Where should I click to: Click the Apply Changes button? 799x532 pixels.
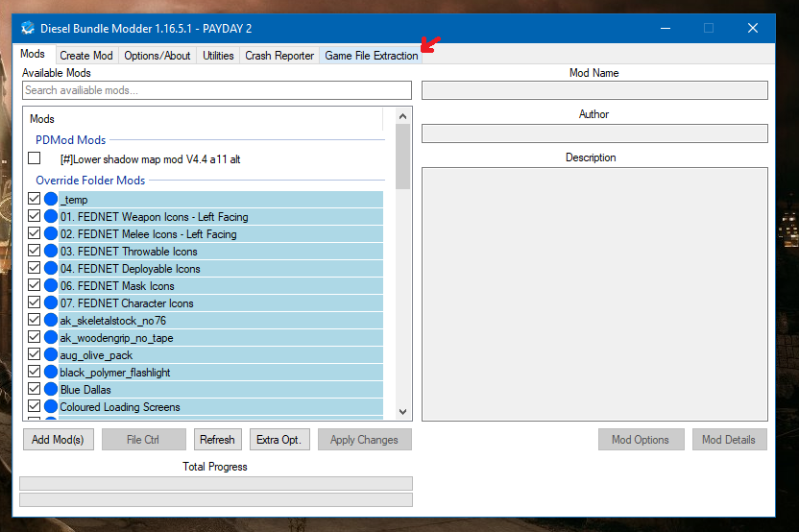point(364,439)
